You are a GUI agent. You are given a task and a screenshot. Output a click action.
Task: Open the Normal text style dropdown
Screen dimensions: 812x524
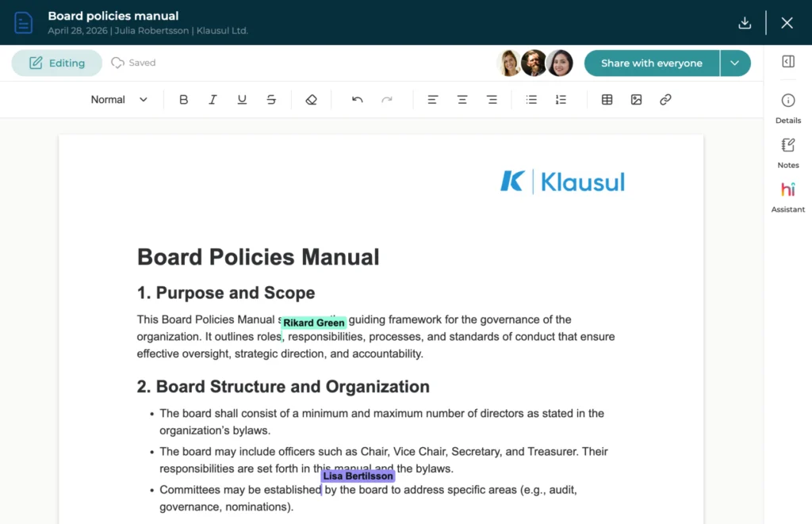click(119, 100)
